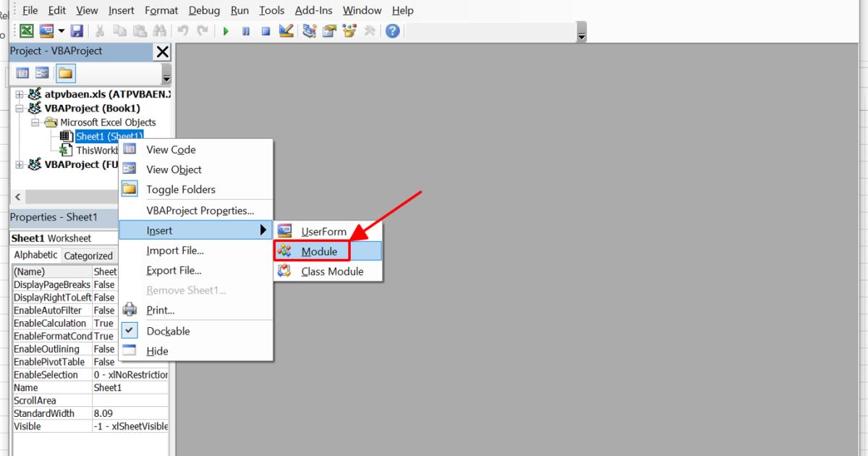This screenshot has height=456, width=868.
Task: Click the Paste clipboard icon
Action: pyautogui.click(x=139, y=31)
